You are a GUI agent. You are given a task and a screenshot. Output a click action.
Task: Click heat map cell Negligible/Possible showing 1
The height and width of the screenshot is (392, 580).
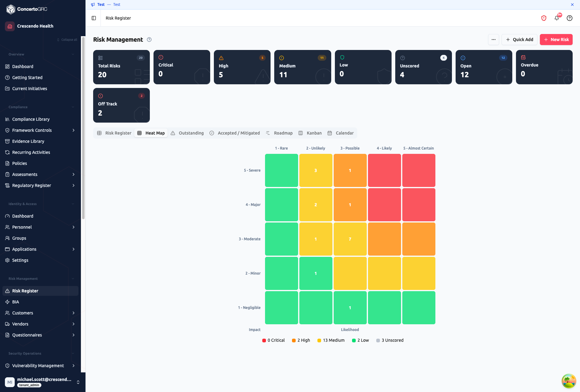tap(350, 308)
